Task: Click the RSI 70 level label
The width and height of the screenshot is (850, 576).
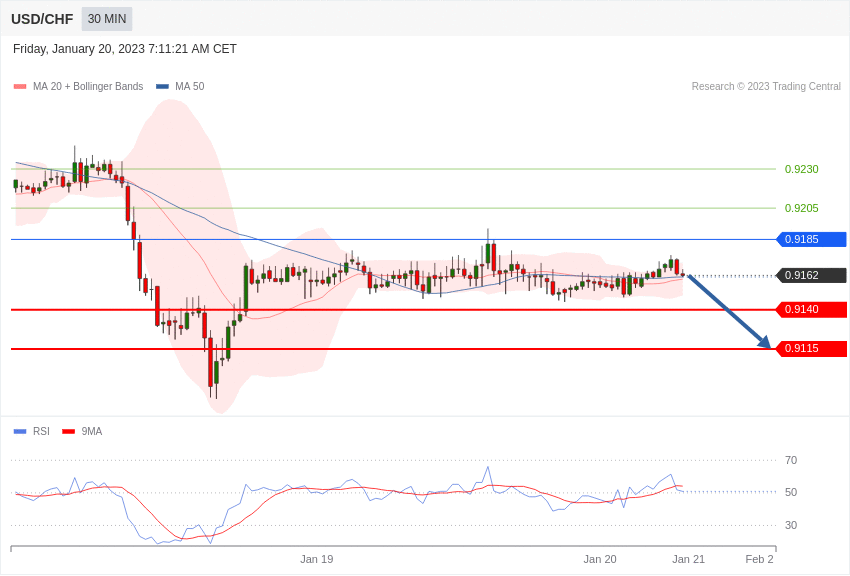Action: (791, 460)
